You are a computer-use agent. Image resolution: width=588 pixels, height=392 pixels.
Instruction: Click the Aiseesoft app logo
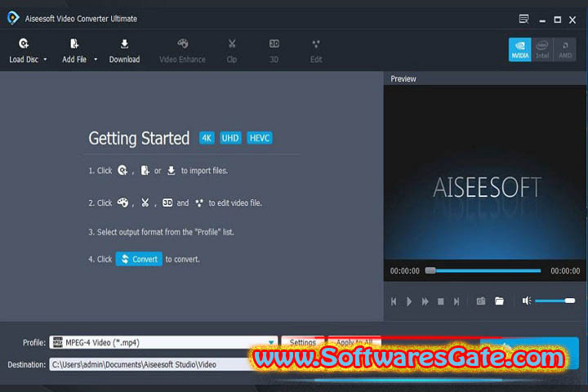[13, 18]
